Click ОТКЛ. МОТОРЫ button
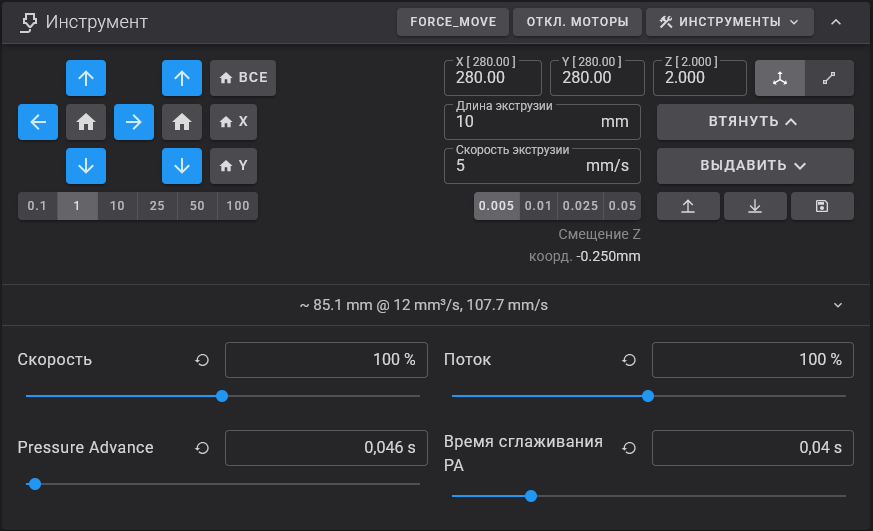 (x=577, y=22)
